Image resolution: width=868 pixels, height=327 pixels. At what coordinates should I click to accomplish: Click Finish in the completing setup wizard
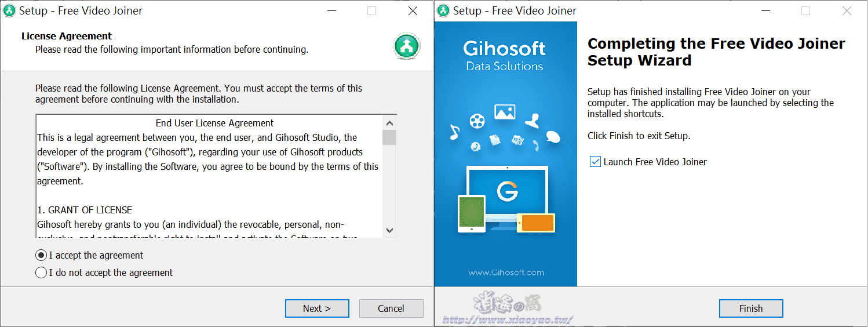point(751,308)
